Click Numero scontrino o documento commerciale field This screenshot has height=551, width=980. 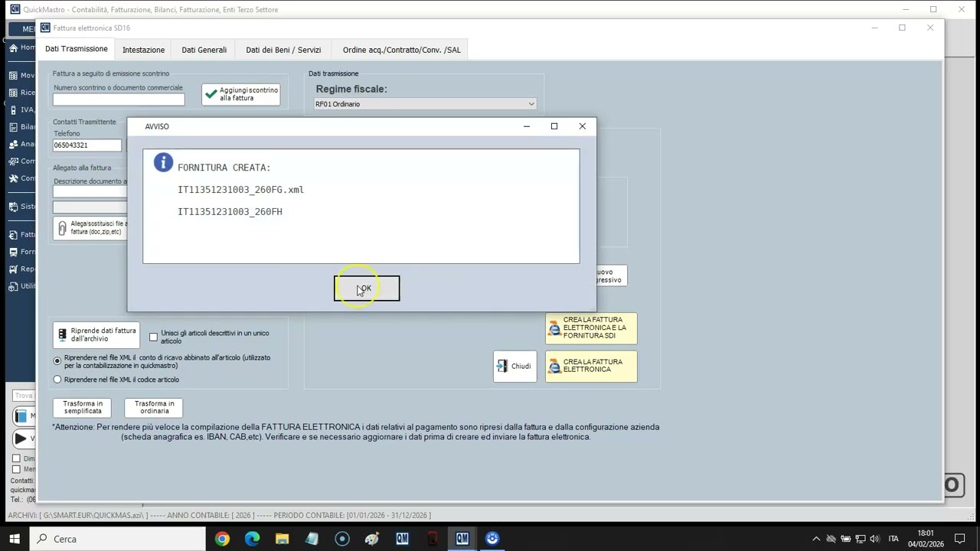tap(119, 99)
